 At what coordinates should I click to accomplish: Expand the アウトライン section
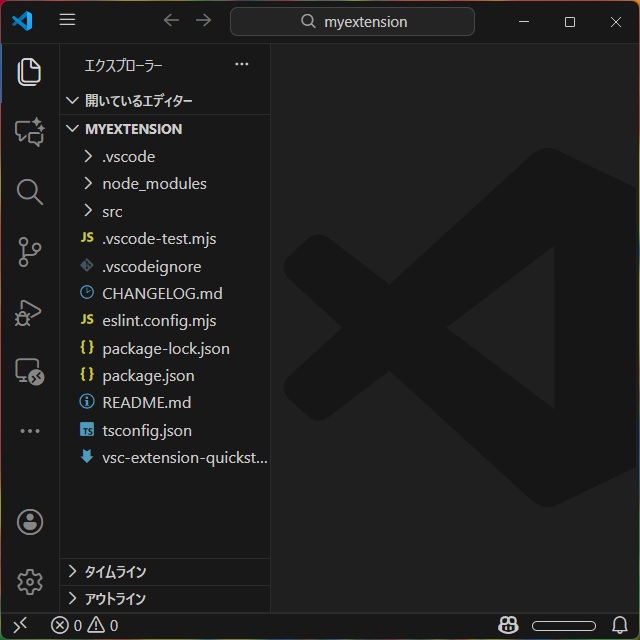point(114,599)
